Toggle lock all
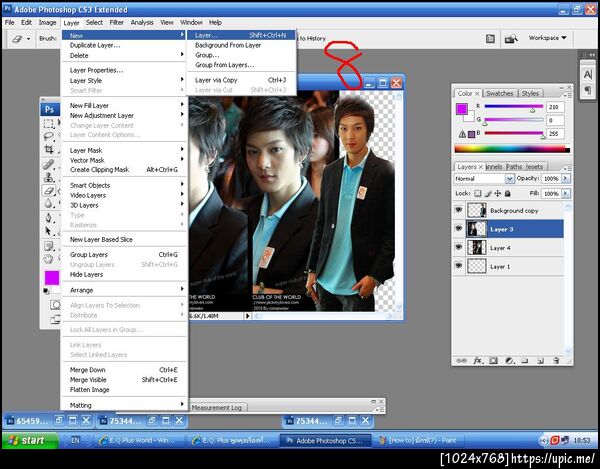Screen dimensions: 600x469 click(507, 194)
